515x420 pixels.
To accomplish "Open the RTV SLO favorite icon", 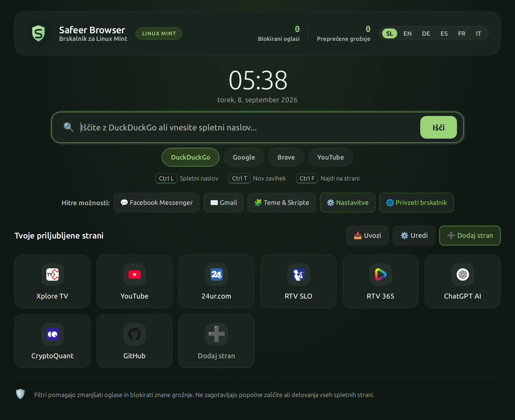I will pos(299,275).
